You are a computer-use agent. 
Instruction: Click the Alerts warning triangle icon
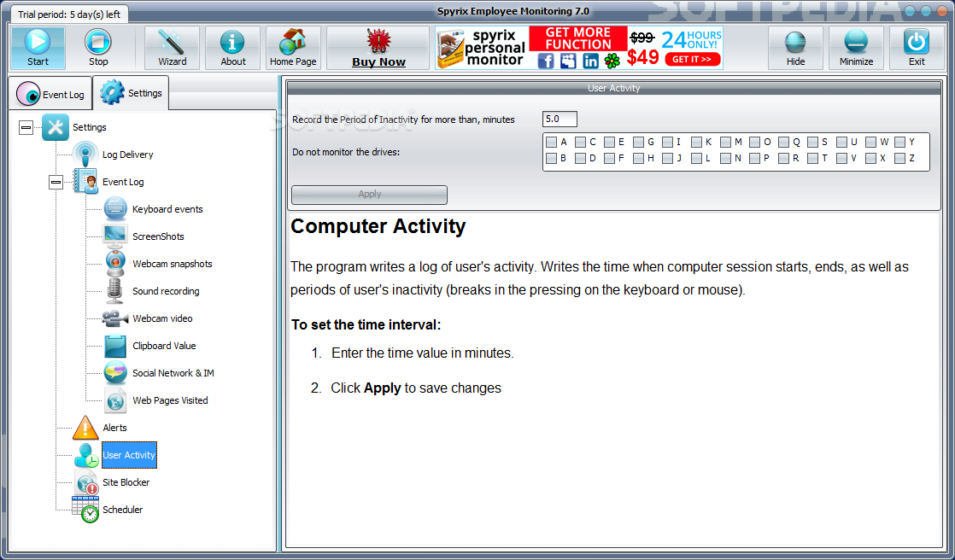85,428
